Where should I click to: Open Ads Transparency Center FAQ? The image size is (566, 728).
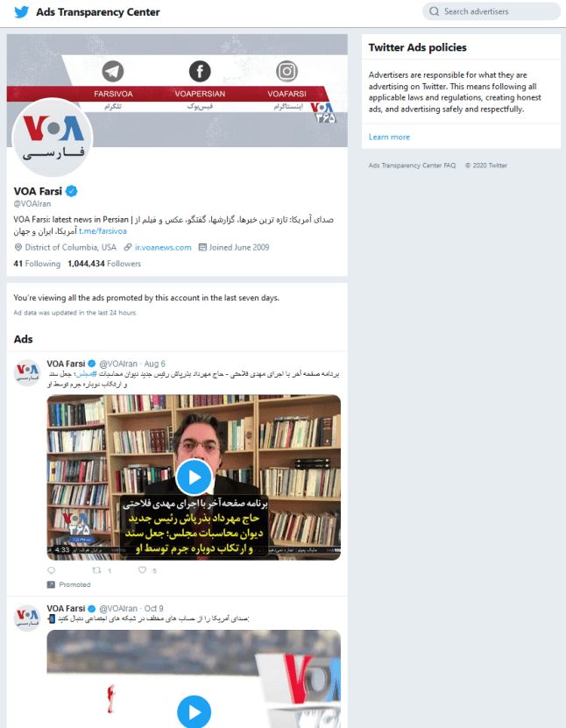pos(412,166)
